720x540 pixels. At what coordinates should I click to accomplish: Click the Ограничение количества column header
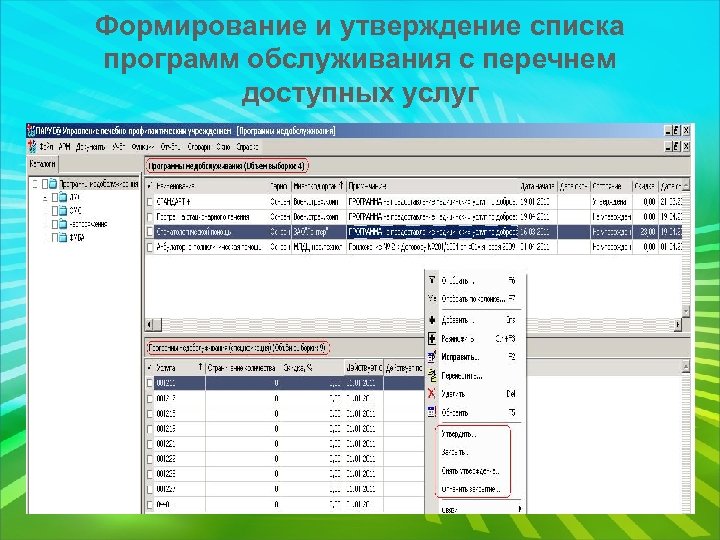242,367
